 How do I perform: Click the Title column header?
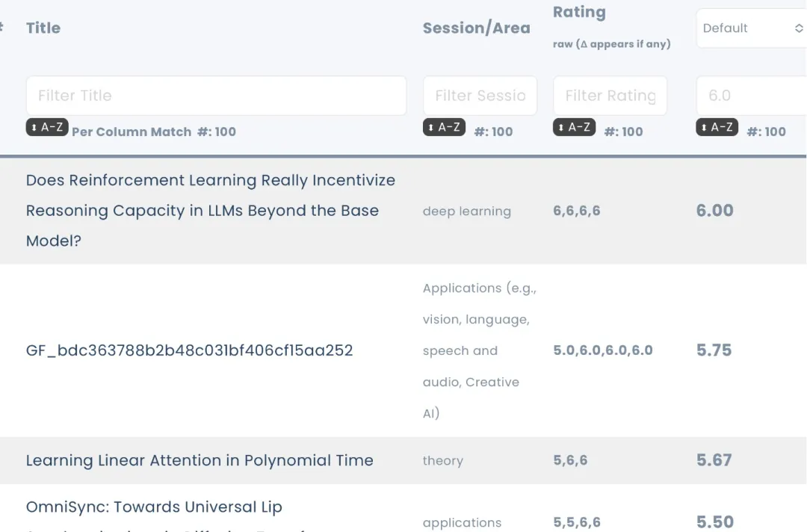point(43,28)
